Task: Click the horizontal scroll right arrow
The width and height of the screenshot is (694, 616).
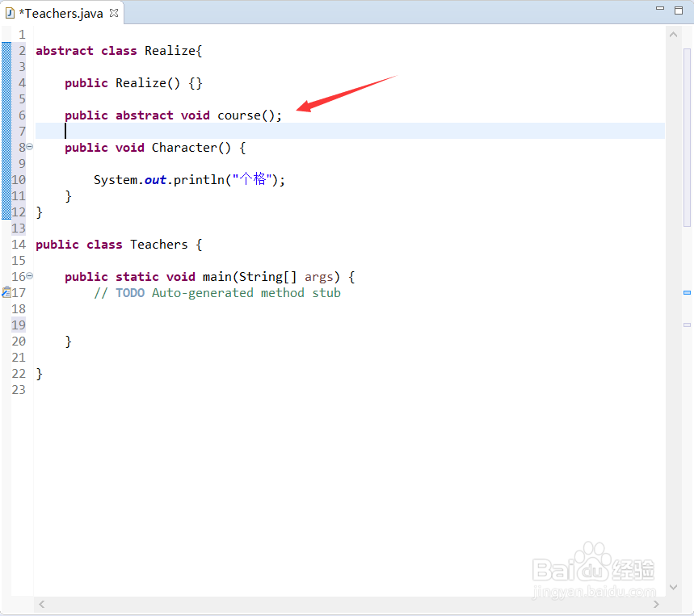Action: tap(656, 604)
